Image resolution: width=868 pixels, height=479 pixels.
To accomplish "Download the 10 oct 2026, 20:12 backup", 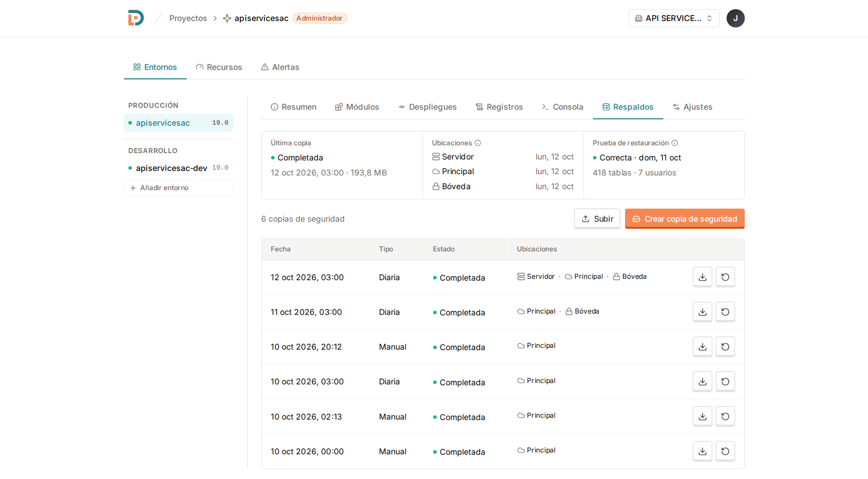I will 702,346.
